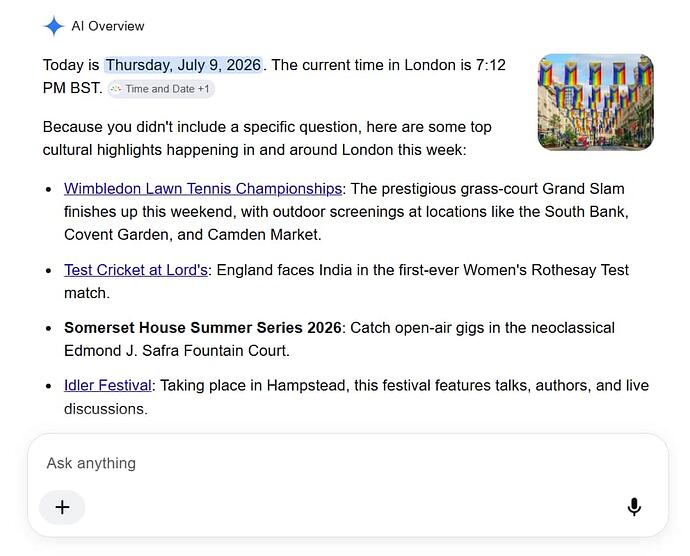Click the Edmond J. Safra Fountain Court text
690x556 pixels.
177,351
